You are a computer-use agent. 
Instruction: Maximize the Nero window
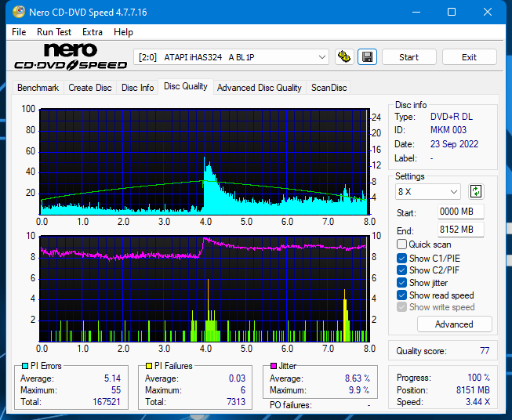point(452,12)
